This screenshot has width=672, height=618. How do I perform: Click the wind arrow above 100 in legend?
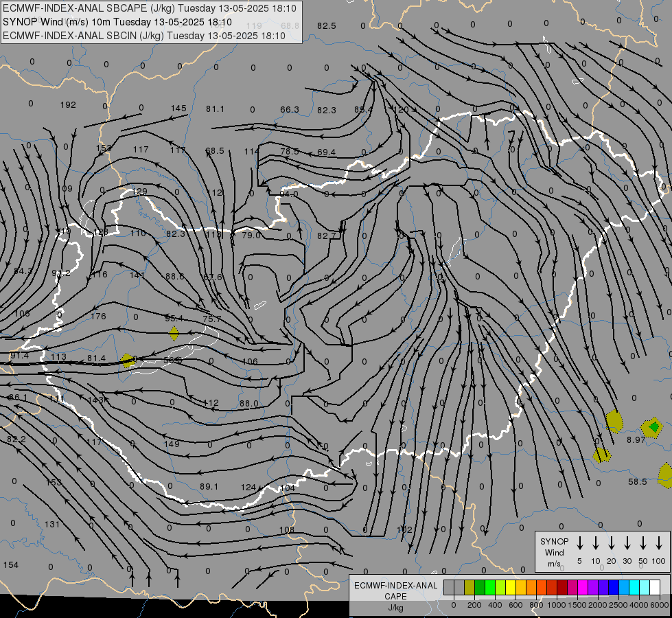[x=659, y=543]
